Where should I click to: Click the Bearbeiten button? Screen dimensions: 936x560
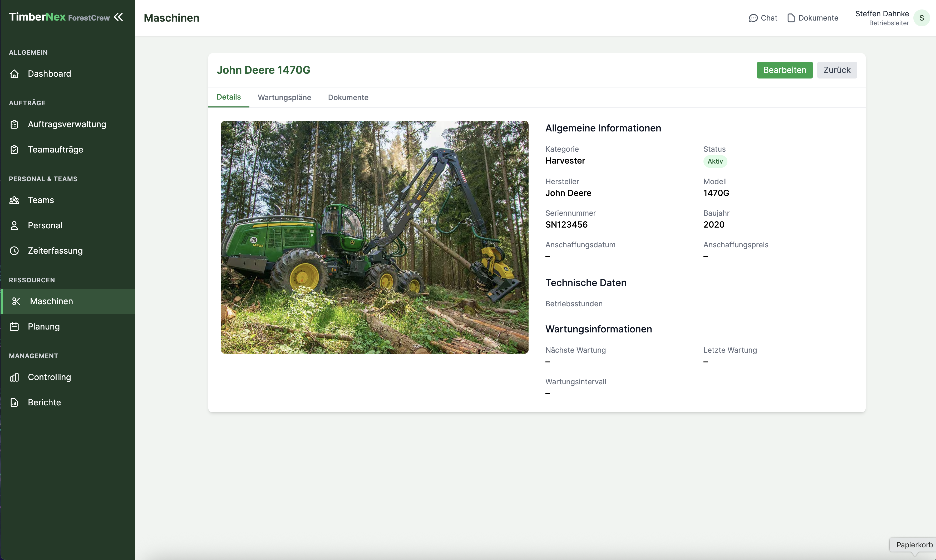coord(785,70)
